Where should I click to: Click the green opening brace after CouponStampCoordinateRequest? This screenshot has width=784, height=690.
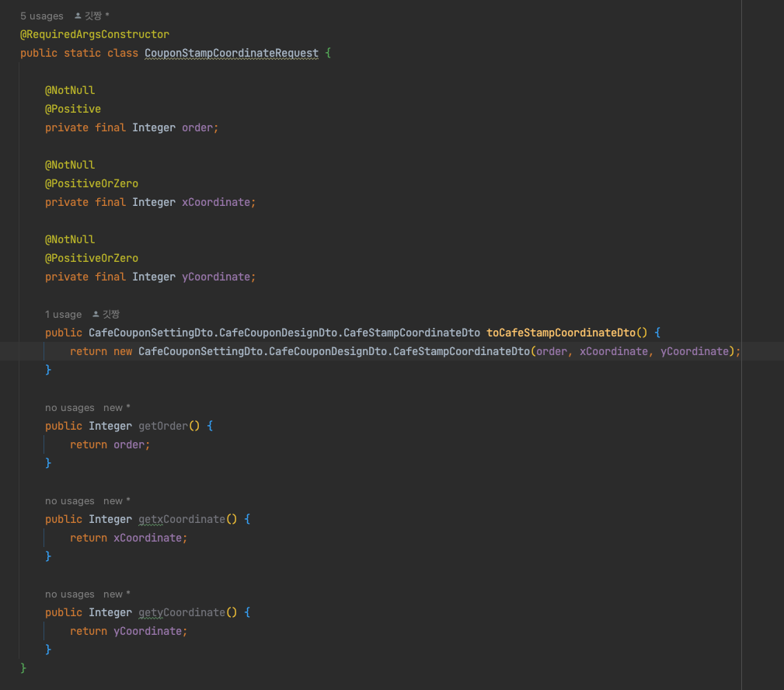(328, 53)
